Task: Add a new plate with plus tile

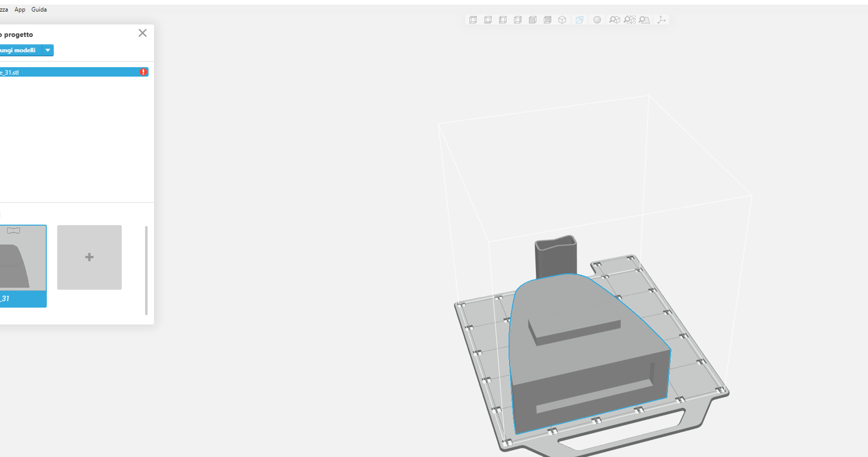Action: [x=89, y=257]
